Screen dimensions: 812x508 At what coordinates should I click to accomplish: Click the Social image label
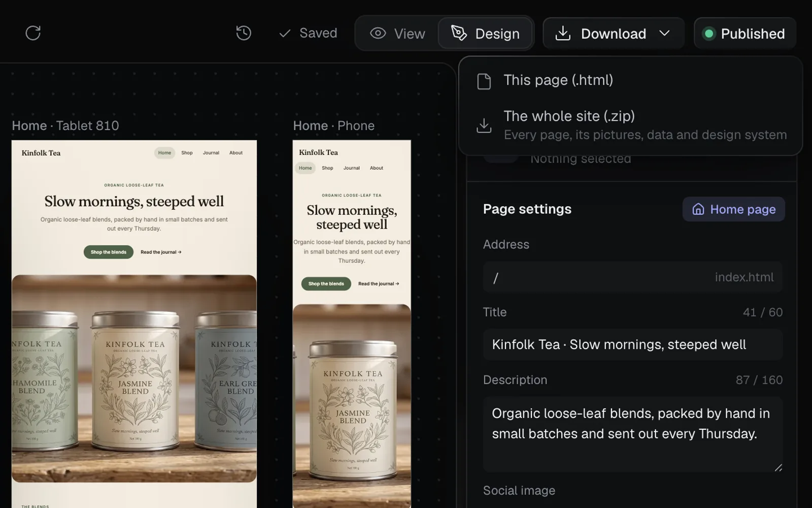point(519,490)
